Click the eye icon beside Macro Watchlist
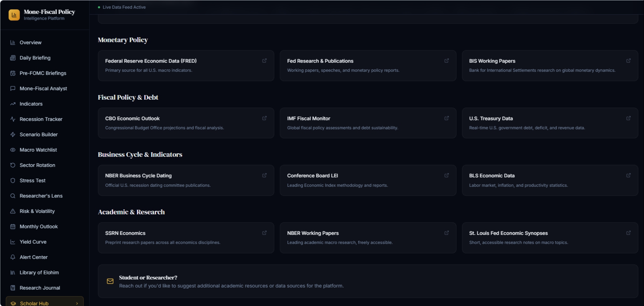This screenshot has width=644, height=306. (13, 150)
